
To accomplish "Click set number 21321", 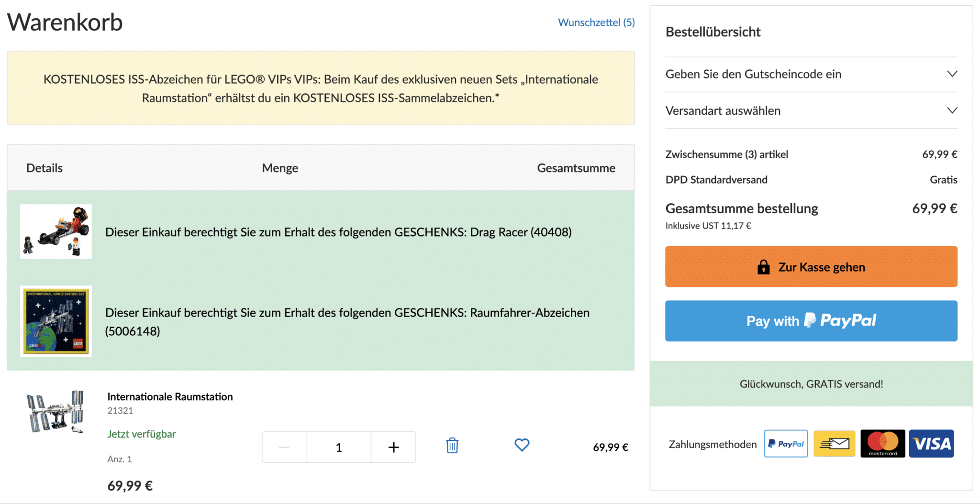I will 120,411.
